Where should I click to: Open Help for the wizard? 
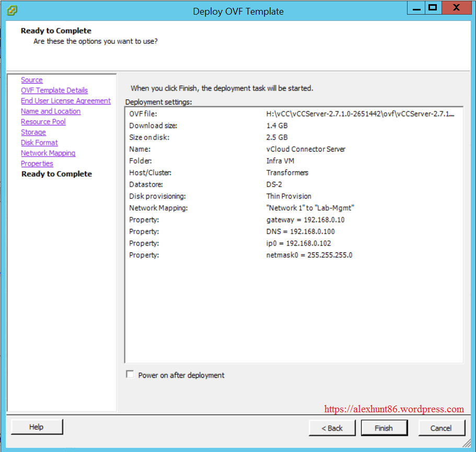click(37, 427)
